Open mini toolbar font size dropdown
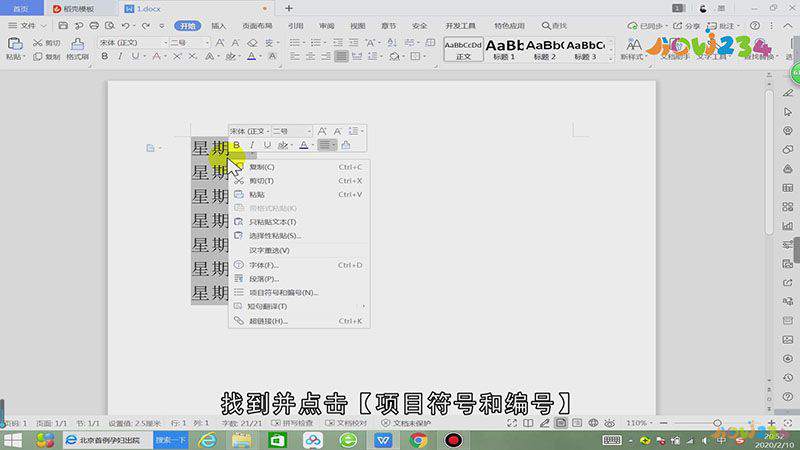Screen dimensions: 800x450 [x=309, y=132]
